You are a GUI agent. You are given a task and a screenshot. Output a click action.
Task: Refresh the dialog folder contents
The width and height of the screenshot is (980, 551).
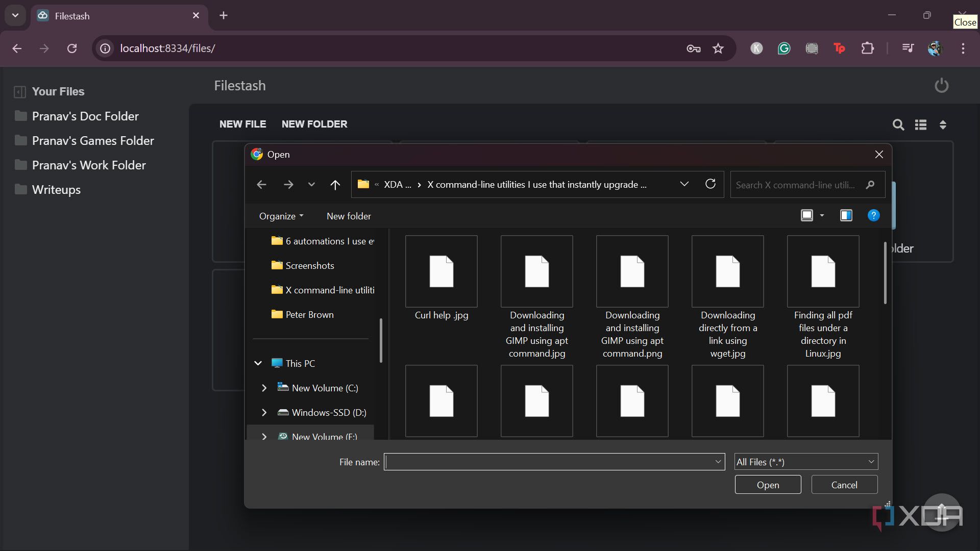point(710,184)
